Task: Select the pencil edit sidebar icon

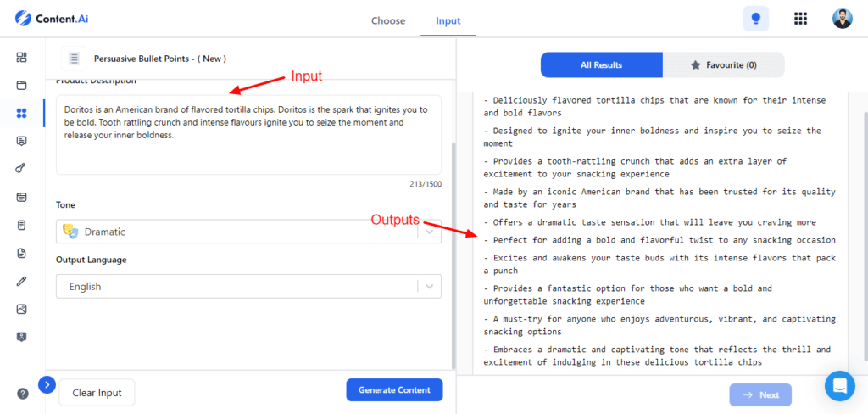Action: [x=21, y=281]
